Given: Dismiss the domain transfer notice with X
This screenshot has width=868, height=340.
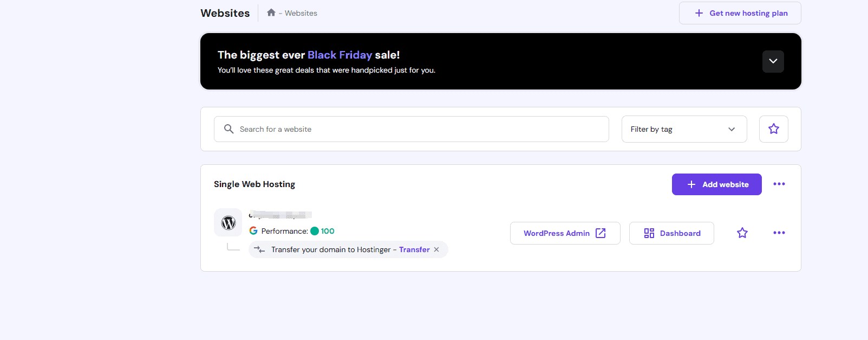Looking at the screenshot, I should [436, 249].
